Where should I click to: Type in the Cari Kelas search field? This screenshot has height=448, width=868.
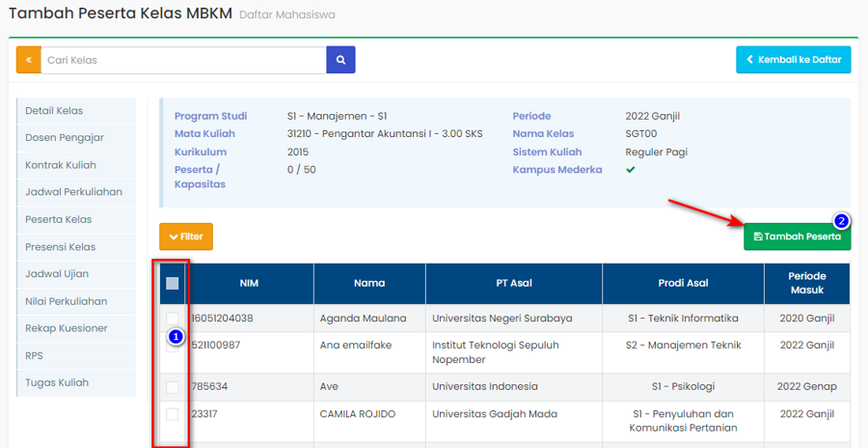[x=183, y=60]
